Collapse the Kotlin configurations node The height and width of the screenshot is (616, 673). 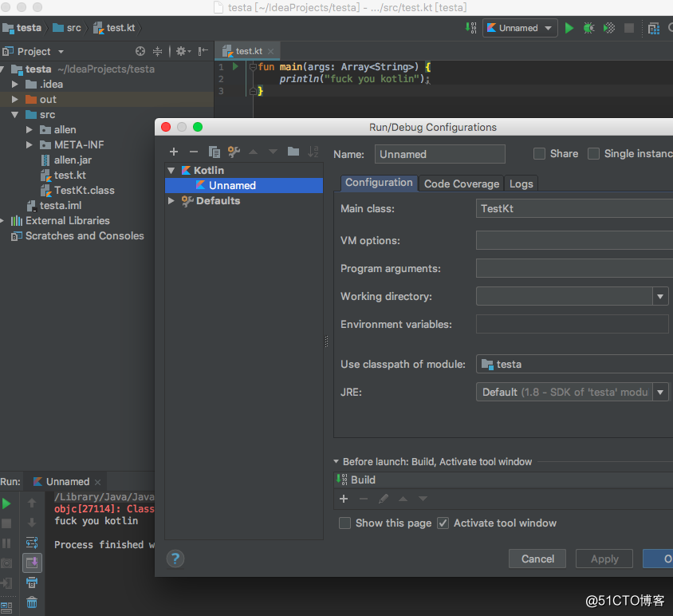(171, 171)
